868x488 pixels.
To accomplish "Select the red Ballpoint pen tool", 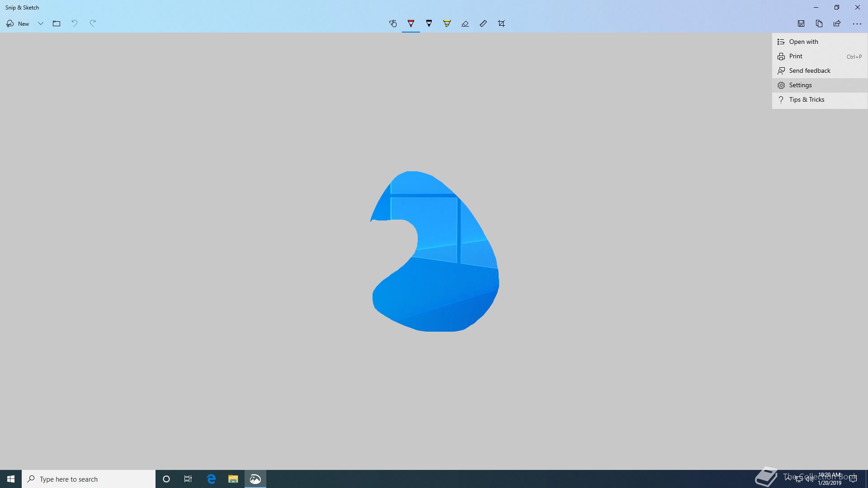I will point(411,23).
